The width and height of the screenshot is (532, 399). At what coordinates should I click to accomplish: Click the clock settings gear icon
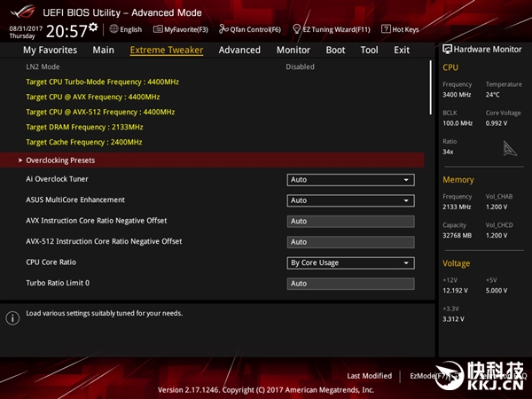[93, 27]
